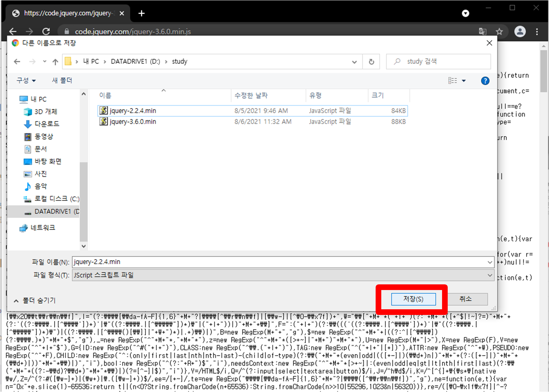Sort files by 유형 column header

click(315, 95)
